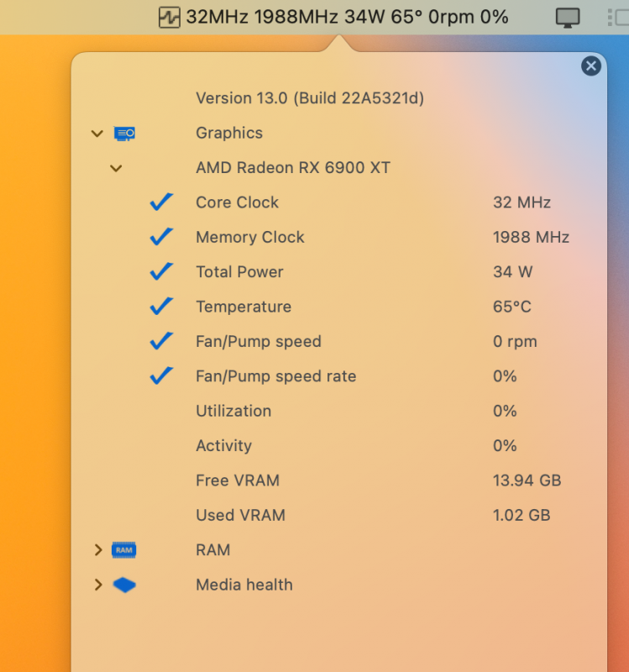
Task: Disable the Temperature sensor checkmark
Action: point(161,307)
